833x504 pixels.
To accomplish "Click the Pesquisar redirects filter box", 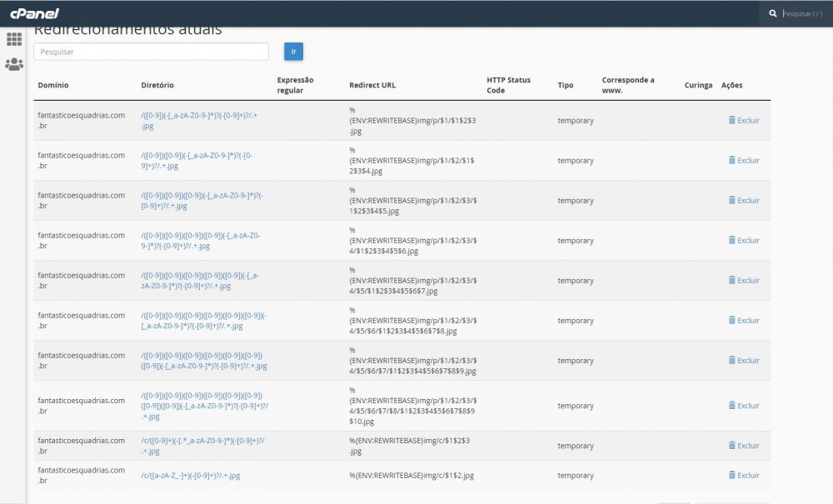I will point(151,52).
